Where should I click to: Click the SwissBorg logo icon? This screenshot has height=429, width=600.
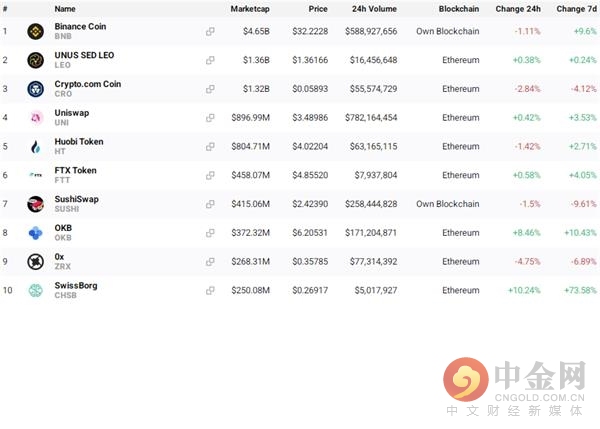(36, 290)
